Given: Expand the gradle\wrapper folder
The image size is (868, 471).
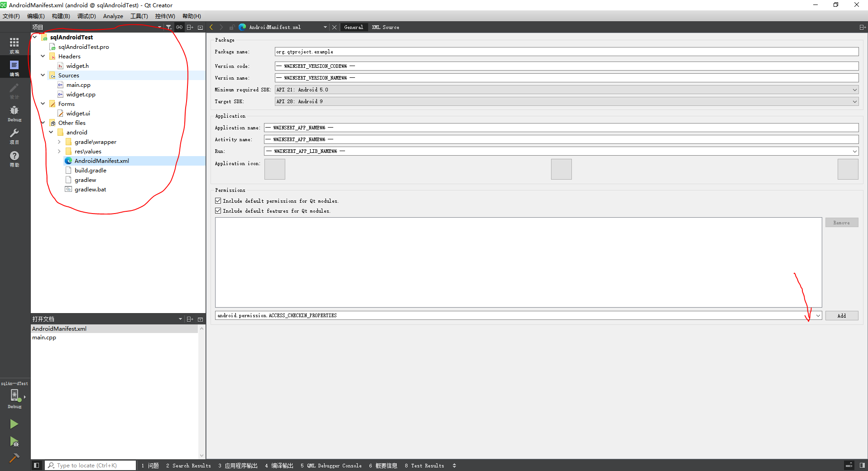Looking at the screenshot, I should click(x=59, y=142).
